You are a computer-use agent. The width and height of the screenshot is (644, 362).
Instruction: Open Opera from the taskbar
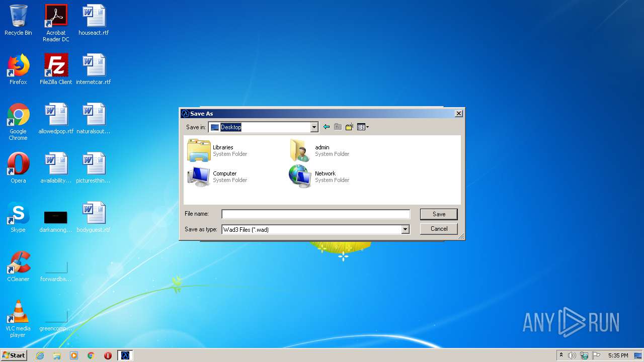coord(108,355)
